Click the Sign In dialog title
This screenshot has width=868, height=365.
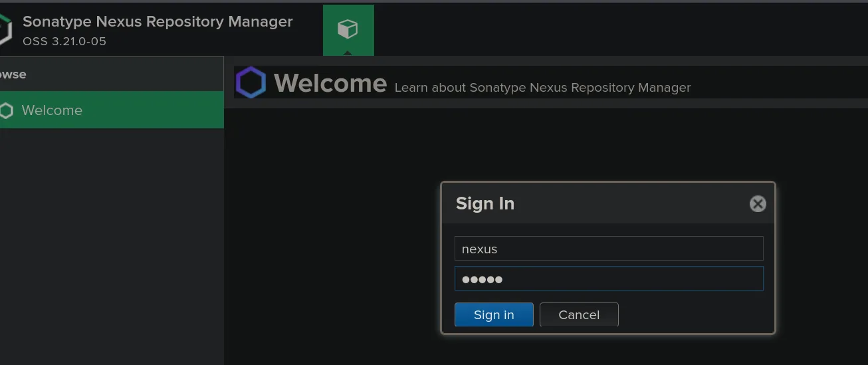pyautogui.click(x=485, y=203)
